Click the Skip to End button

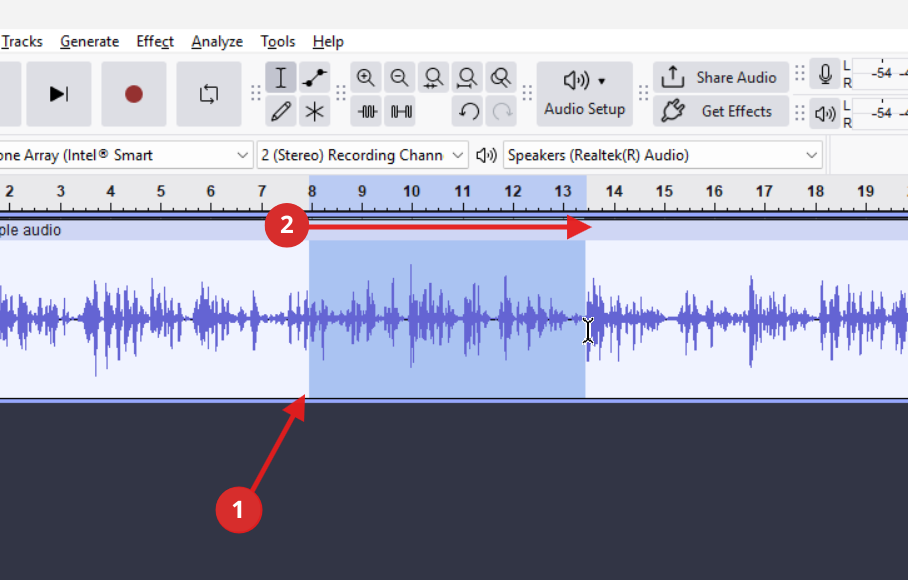click(59, 94)
